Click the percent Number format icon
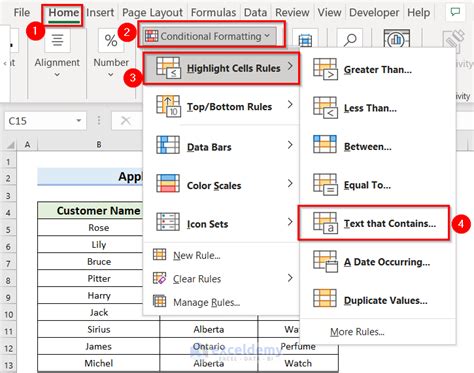Viewport: 474px width, 373px height. (111, 40)
